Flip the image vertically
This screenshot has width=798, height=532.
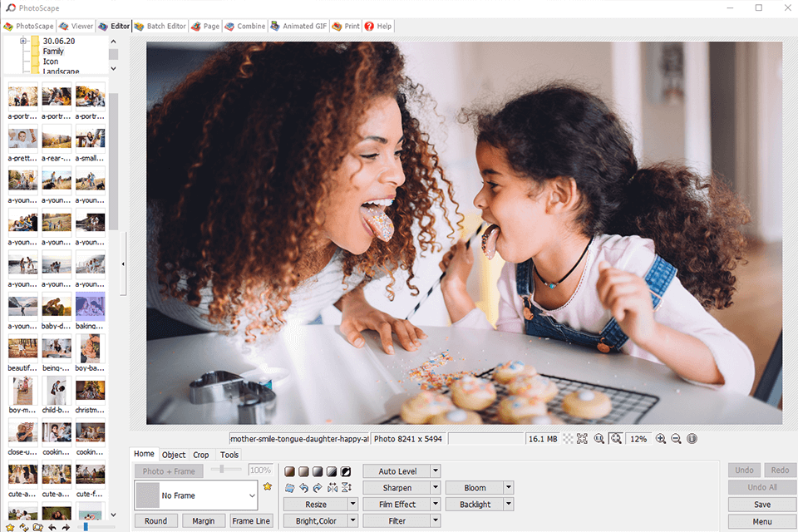click(x=346, y=488)
